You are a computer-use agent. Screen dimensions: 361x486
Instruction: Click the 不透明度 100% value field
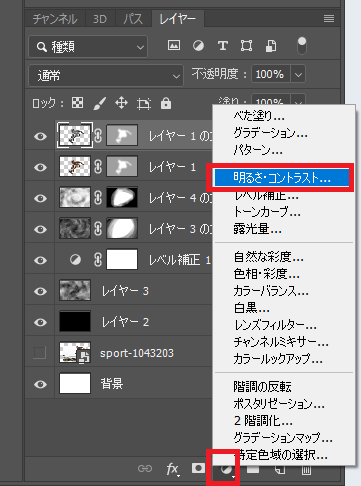[x=270, y=74]
